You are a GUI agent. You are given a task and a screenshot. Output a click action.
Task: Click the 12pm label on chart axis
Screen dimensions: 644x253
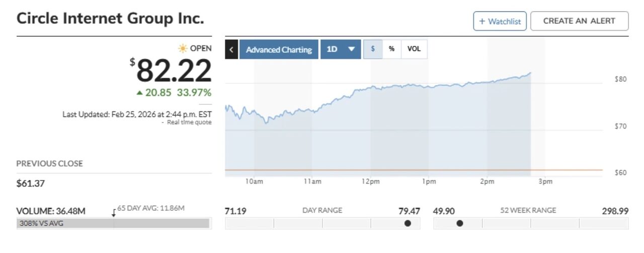[371, 182]
